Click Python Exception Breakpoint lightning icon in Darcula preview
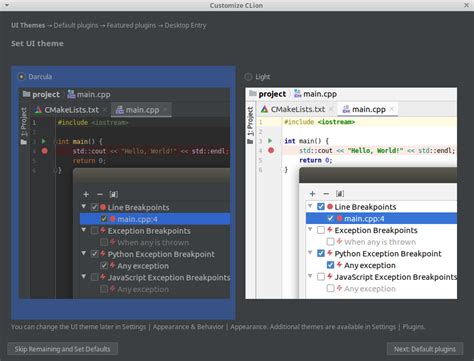Image resolution: width=474 pixels, height=361 pixels. point(103,254)
